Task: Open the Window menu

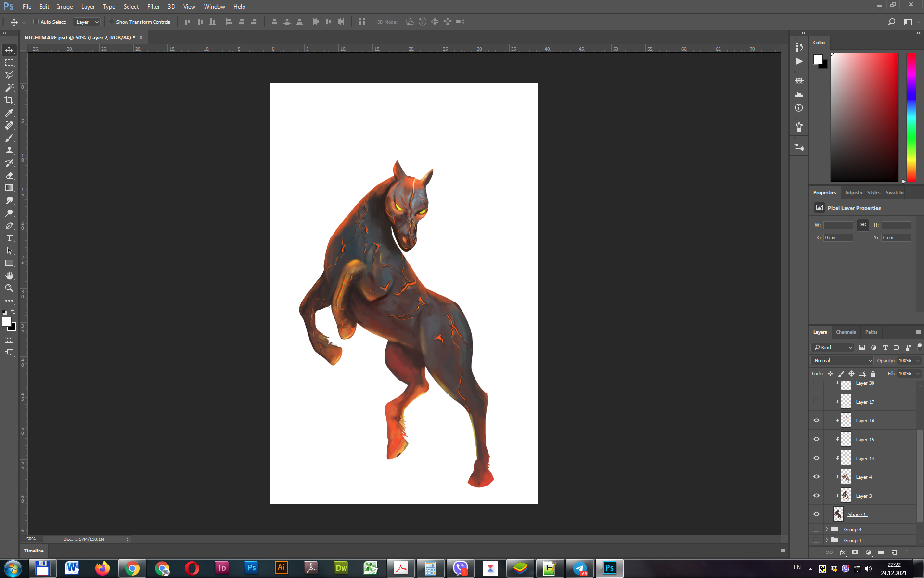Action: click(214, 7)
